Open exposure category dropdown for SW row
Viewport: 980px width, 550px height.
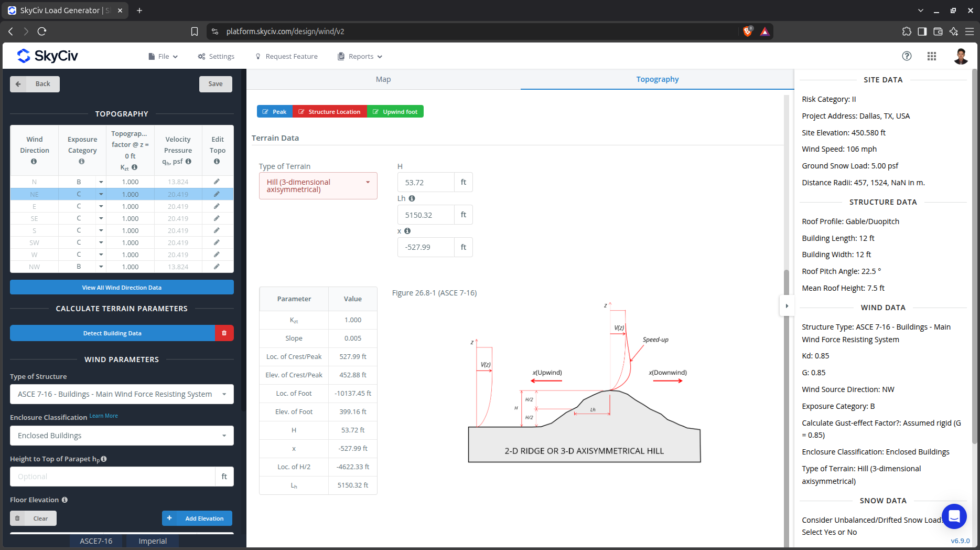coord(101,242)
